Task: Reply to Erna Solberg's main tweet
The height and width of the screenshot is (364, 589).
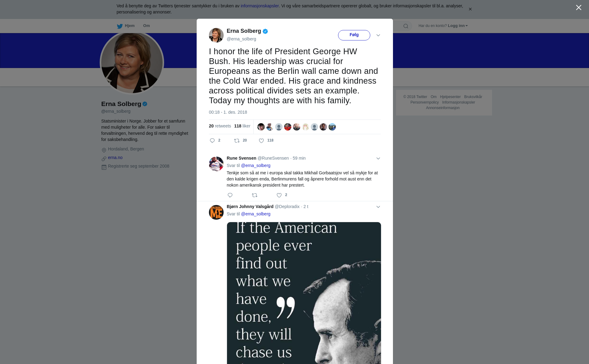Action: click(212, 141)
